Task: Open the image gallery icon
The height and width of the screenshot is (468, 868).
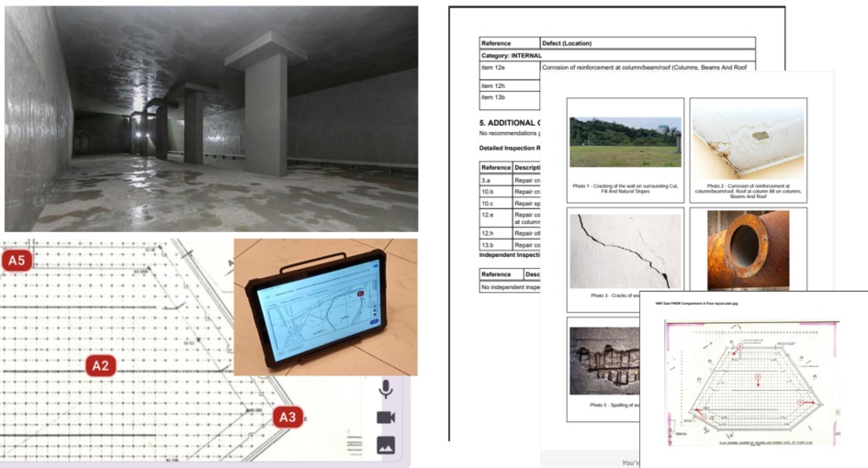Action: click(386, 445)
